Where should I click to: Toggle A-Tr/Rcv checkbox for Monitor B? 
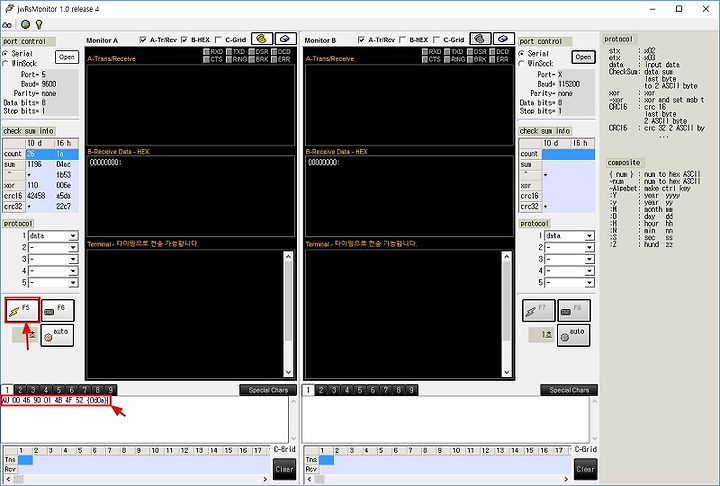pos(361,40)
